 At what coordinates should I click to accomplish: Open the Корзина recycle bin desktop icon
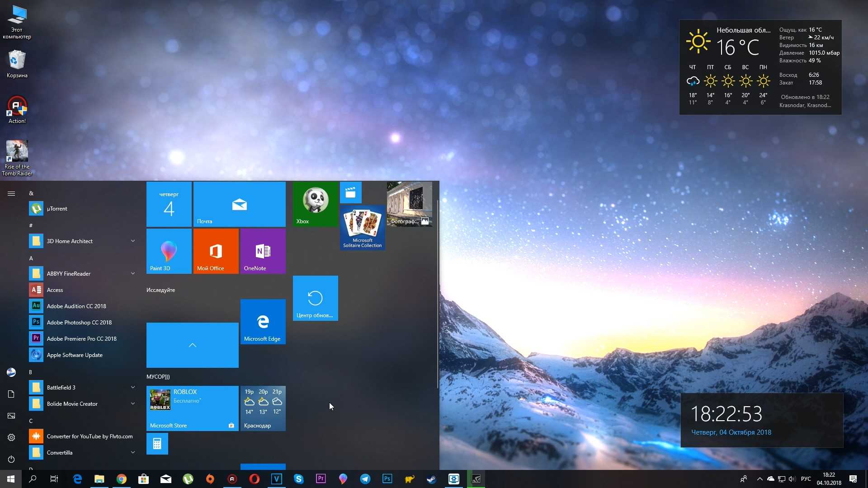coord(17,64)
